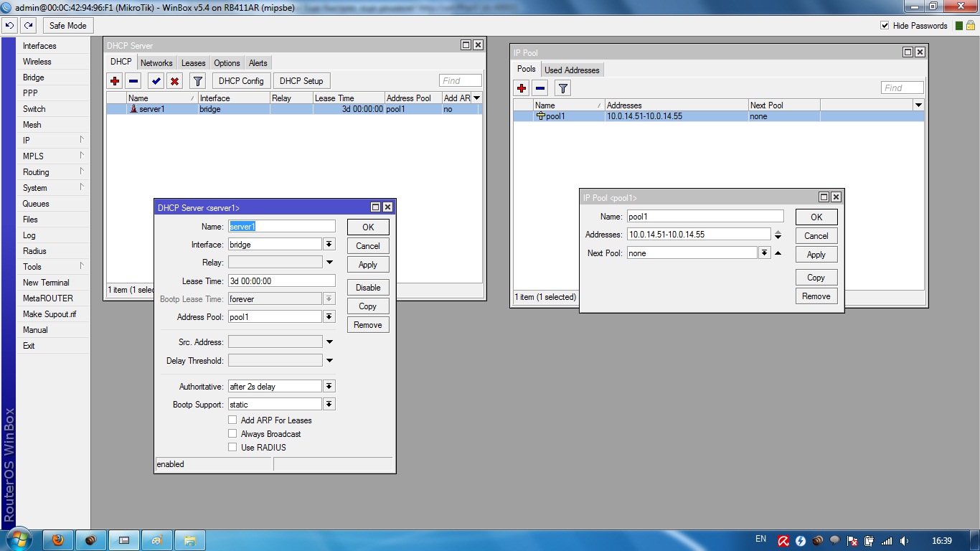This screenshot has height=551, width=980.
Task: Disable the DHCP server using the red X icon
Action: click(175, 81)
